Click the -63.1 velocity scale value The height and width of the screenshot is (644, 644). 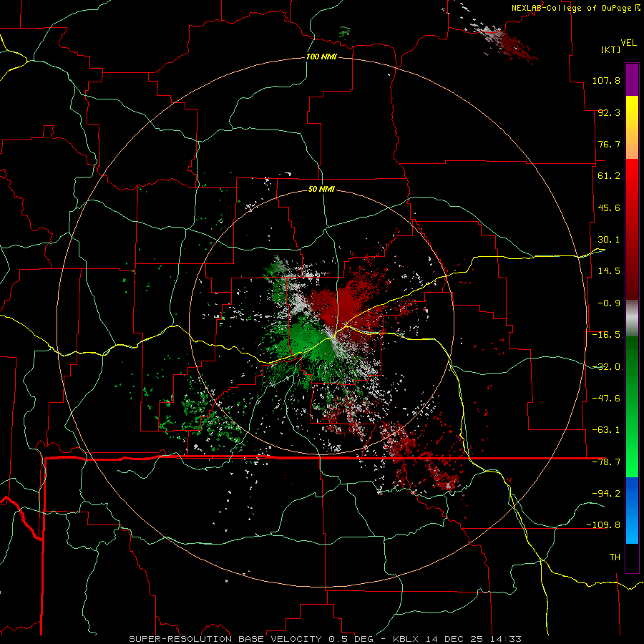click(606, 430)
